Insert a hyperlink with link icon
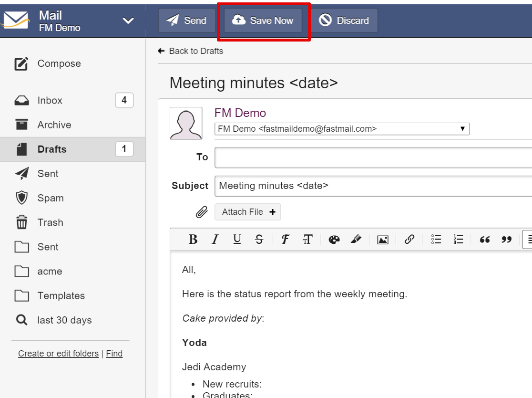The image size is (532, 398). [409, 240]
